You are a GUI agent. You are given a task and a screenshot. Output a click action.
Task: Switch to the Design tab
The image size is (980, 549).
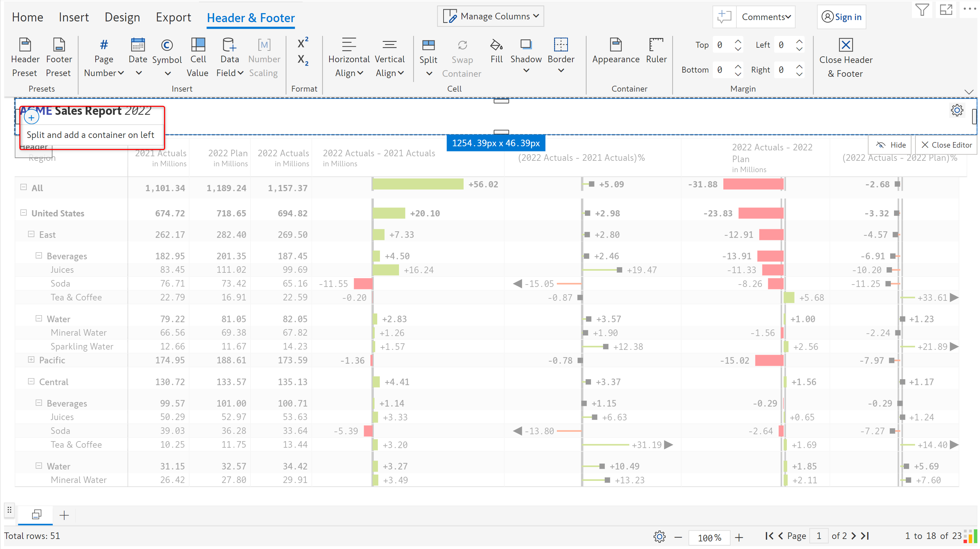[122, 18]
